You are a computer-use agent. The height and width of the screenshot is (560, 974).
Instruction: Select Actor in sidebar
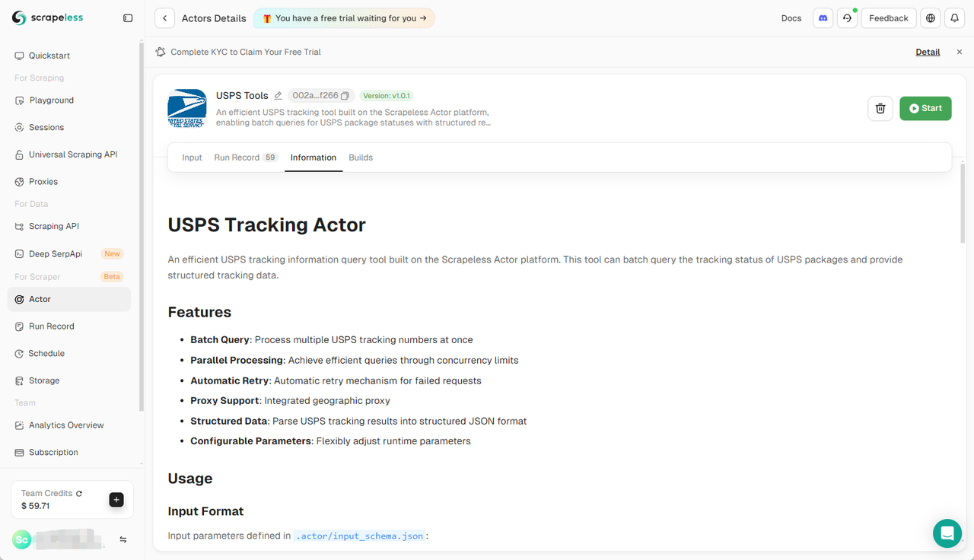(69, 299)
